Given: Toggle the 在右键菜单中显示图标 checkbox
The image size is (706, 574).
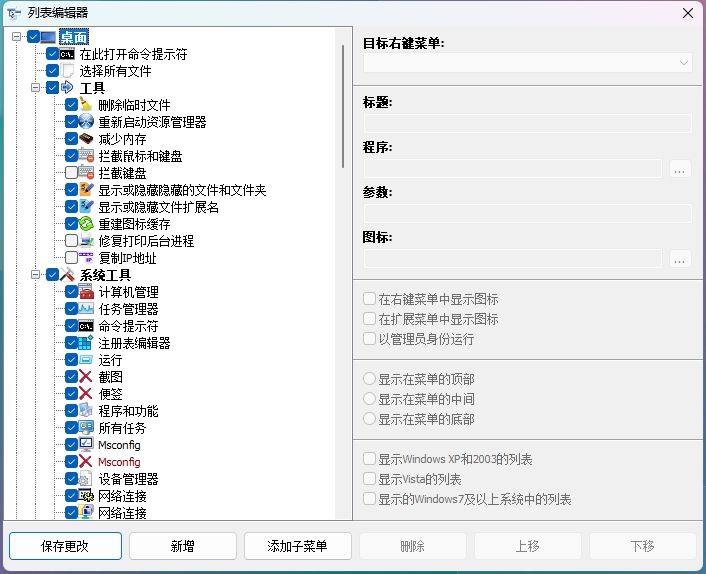Looking at the screenshot, I should click(x=369, y=299).
